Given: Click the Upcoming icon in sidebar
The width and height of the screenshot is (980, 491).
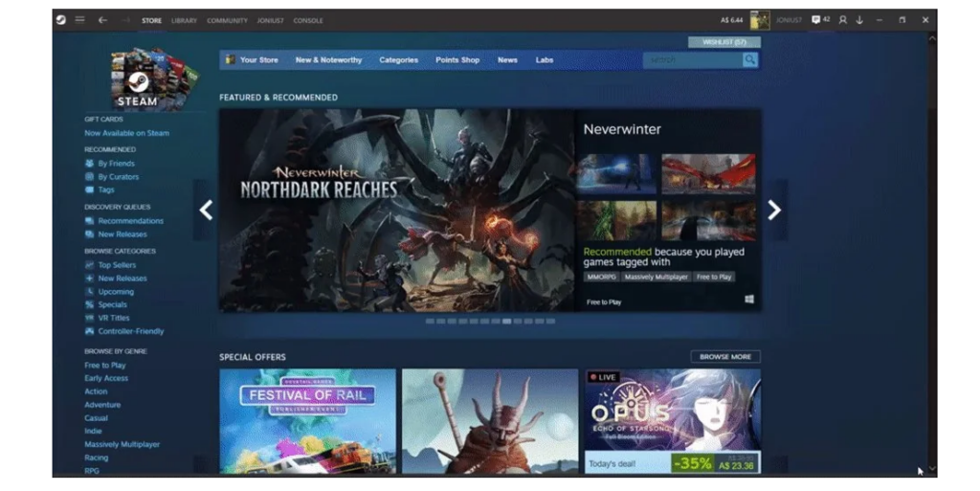Looking at the screenshot, I should (89, 292).
